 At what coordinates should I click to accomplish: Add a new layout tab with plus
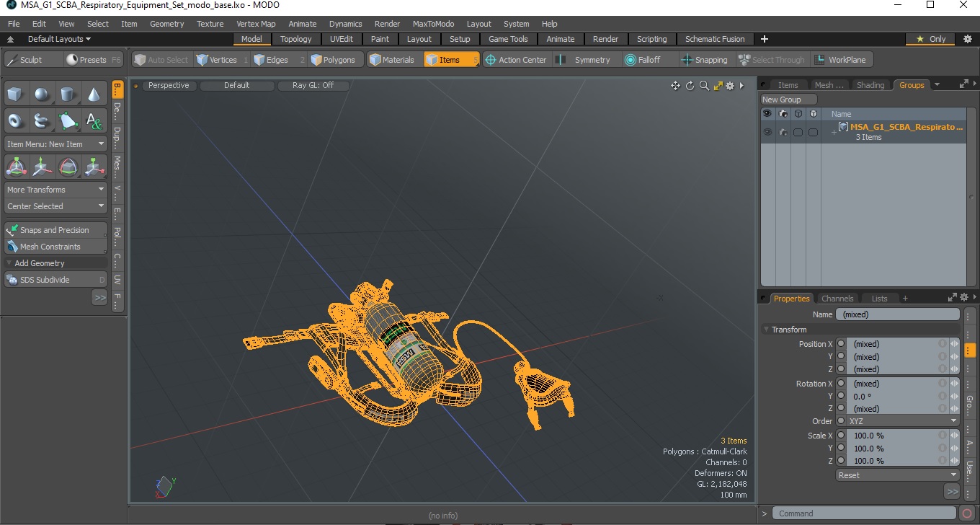[765, 39]
